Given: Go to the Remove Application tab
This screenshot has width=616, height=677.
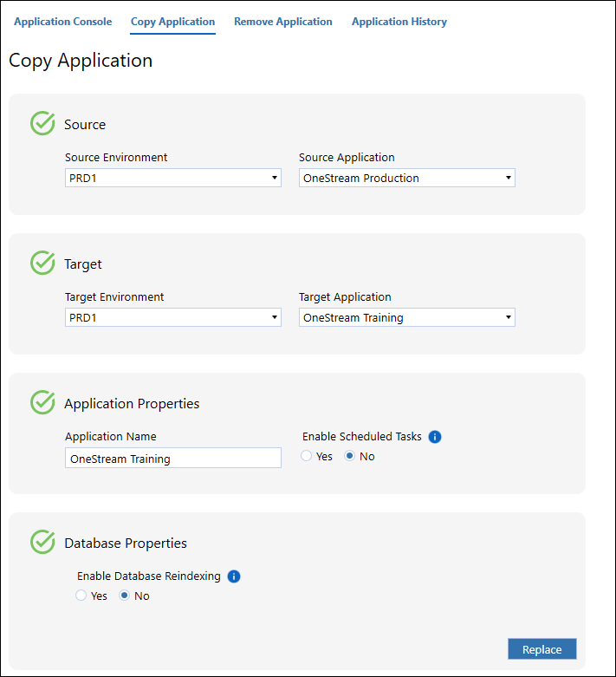Looking at the screenshot, I should 283,22.
